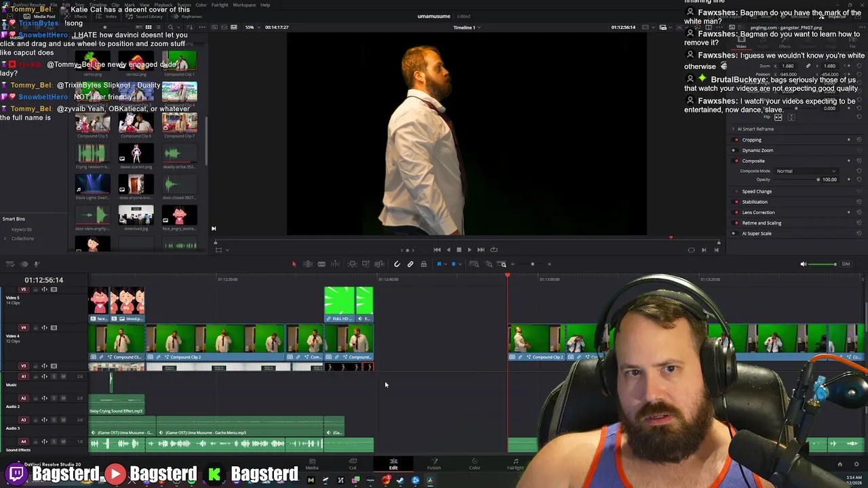This screenshot has height=488, width=868.
Task: Toggle the Cropping section on or off
Action: (x=736, y=140)
